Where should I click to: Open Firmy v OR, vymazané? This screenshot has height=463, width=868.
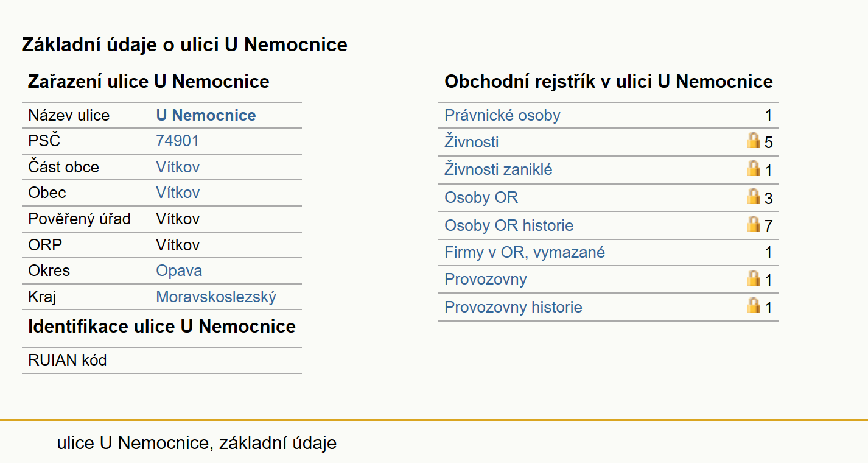(525, 252)
